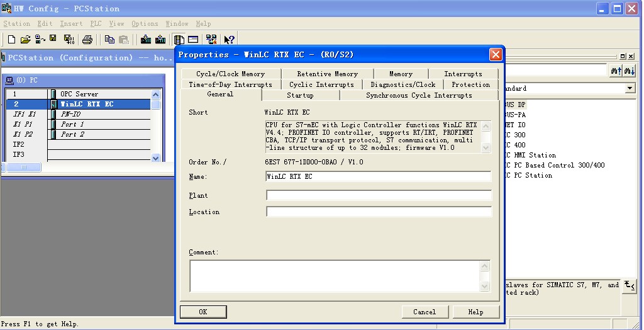The image size is (644, 330).
Task: Switch to the Memory tab
Action: point(401,74)
